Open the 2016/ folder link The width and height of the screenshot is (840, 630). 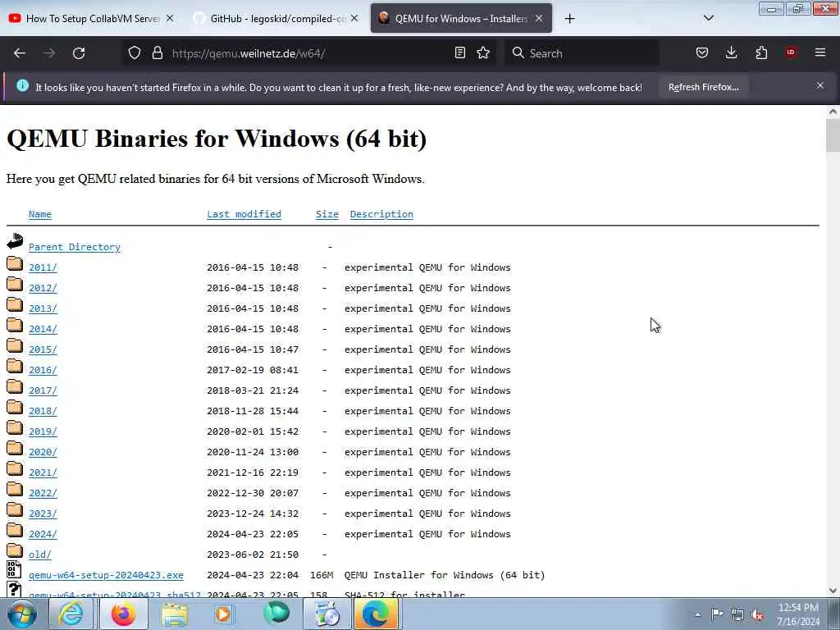(43, 370)
